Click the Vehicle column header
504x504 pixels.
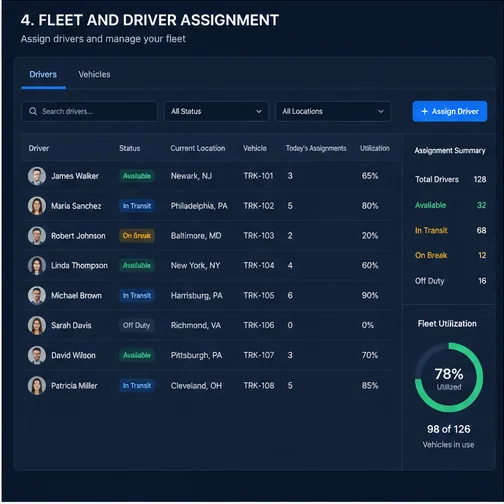(255, 148)
